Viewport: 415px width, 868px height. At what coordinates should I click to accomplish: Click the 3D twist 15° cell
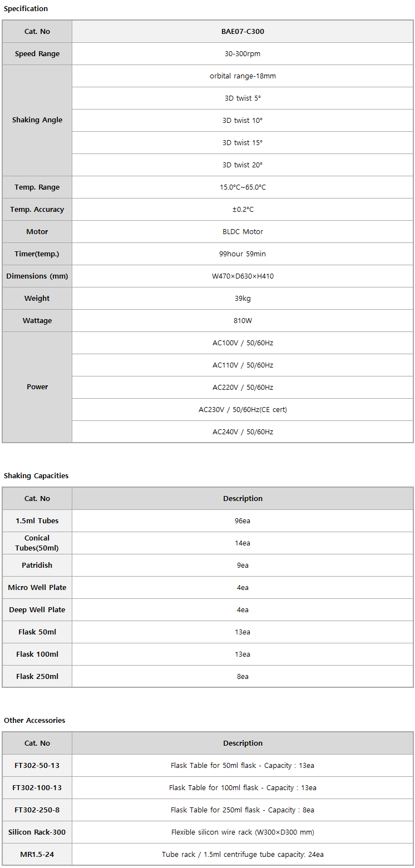click(243, 143)
